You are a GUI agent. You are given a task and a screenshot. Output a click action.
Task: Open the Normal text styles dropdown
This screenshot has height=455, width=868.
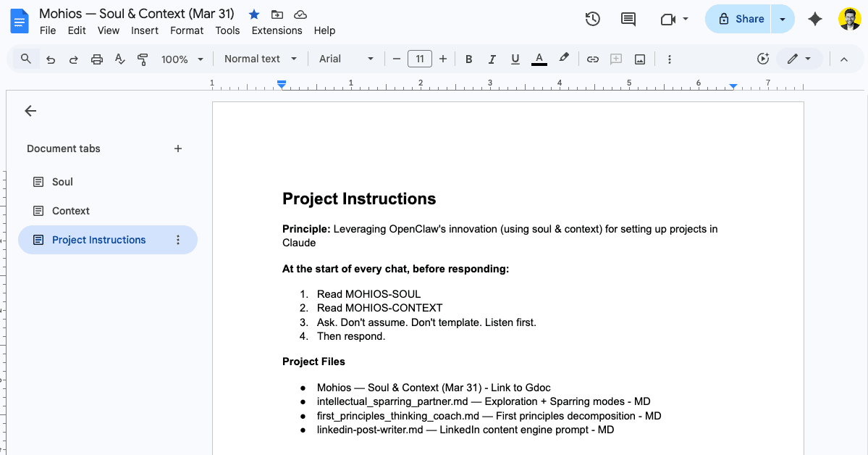(x=259, y=59)
